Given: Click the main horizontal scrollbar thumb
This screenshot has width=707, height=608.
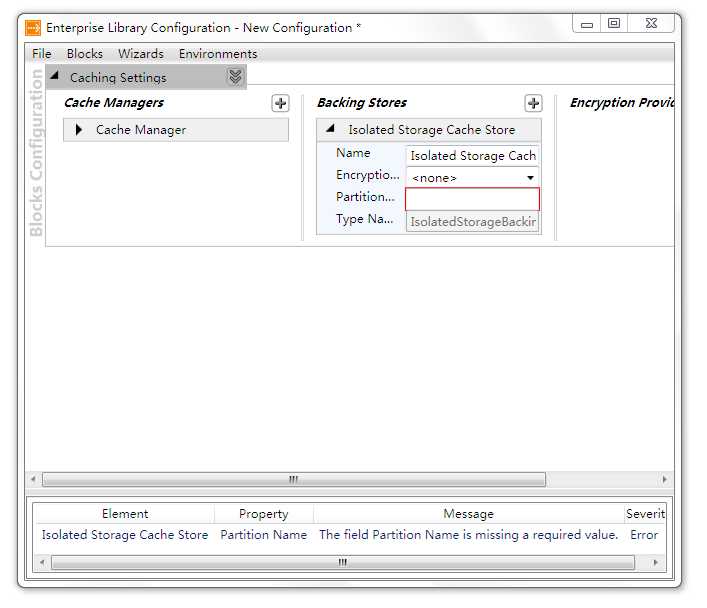Looking at the screenshot, I should (x=294, y=479).
